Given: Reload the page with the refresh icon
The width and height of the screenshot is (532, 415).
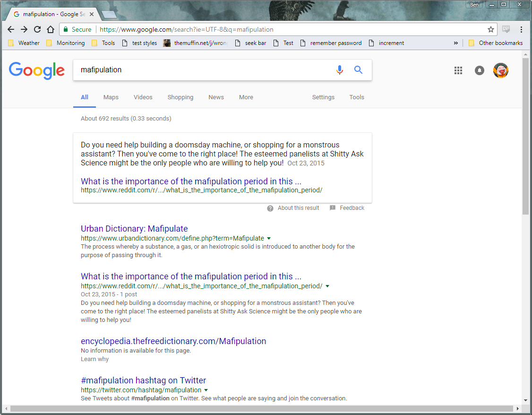Looking at the screenshot, I should pyautogui.click(x=37, y=29).
